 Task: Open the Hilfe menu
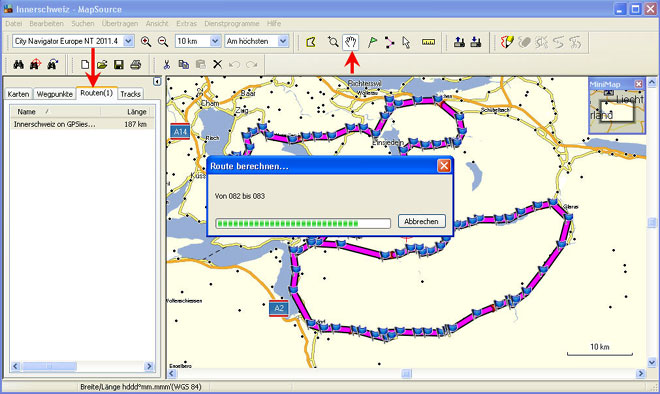pos(274,24)
